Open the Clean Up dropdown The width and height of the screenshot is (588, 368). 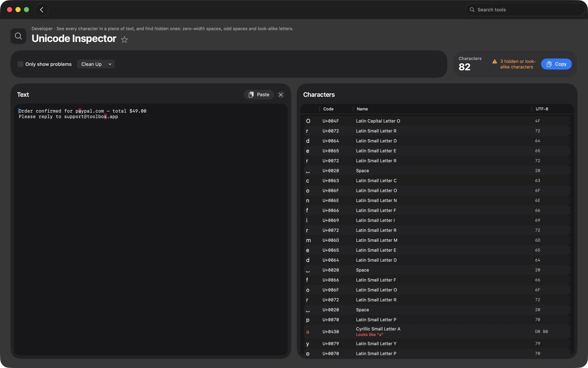[x=96, y=64]
